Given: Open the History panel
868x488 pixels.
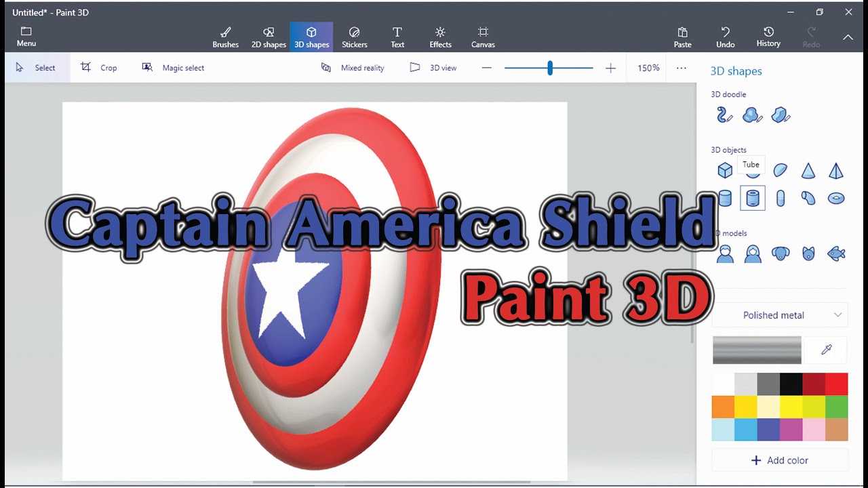Looking at the screenshot, I should (768, 37).
